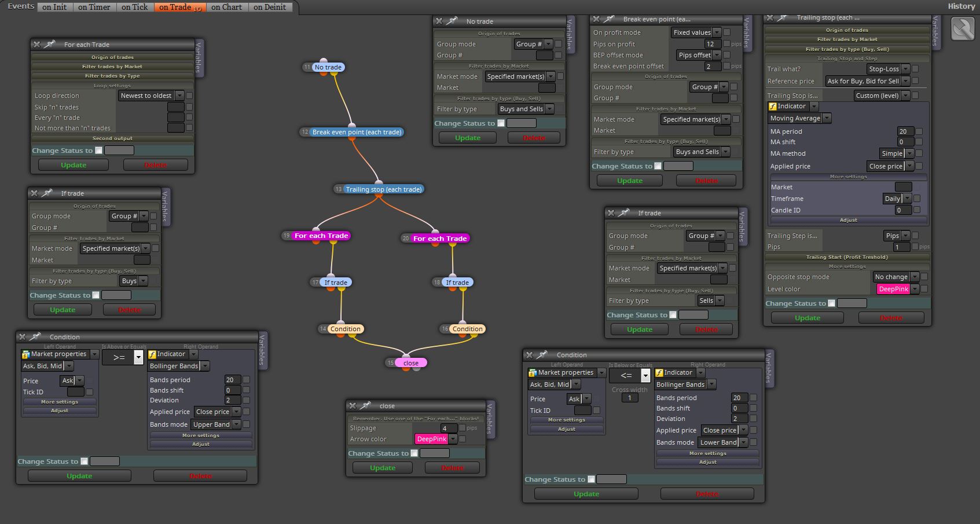Pin the 'close' block panel
This screenshot has width=980, height=524.
click(x=366, y=405)
